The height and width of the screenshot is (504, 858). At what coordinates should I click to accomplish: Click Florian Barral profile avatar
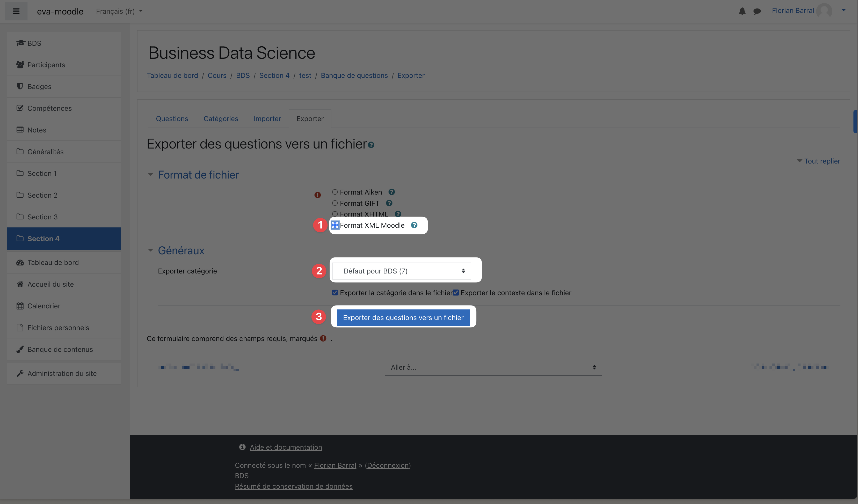click(x=824, y=11)
